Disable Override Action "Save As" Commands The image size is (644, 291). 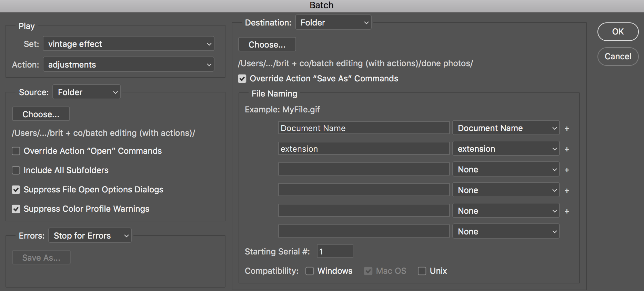pos(242,79)
